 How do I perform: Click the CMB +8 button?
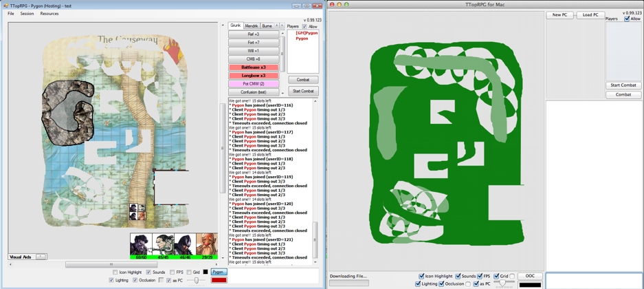point(254,59)
